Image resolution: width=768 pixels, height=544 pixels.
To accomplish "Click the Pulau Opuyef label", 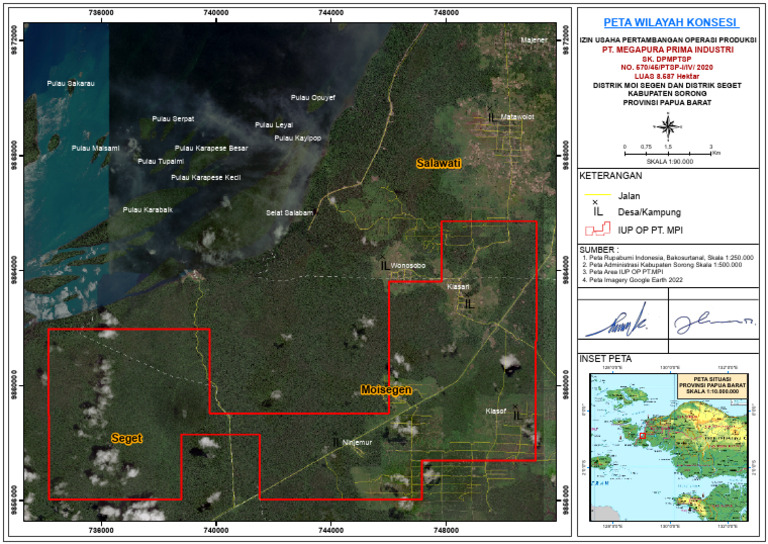I will [x=313, y=97].
